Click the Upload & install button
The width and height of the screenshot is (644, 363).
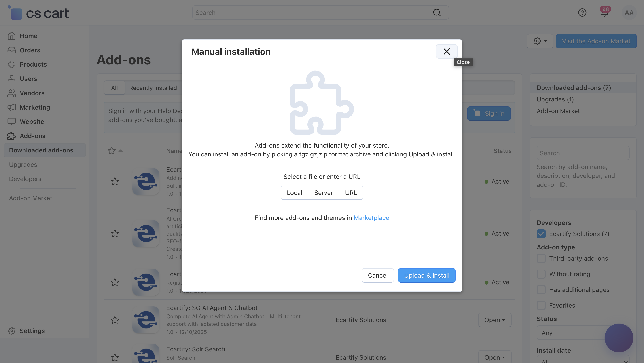pos(426,275)
